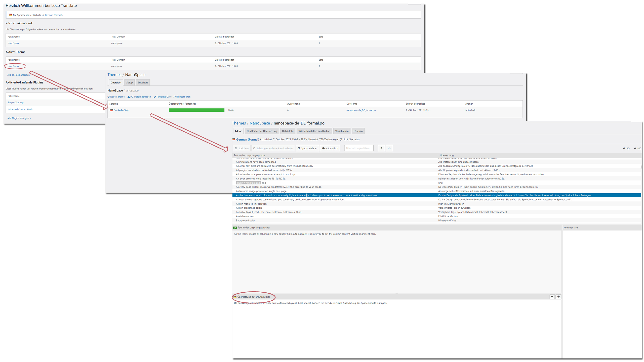
Task: Click the Sets count for NanoSpace under Kürzlich aktualisiert
Action: 319,43
